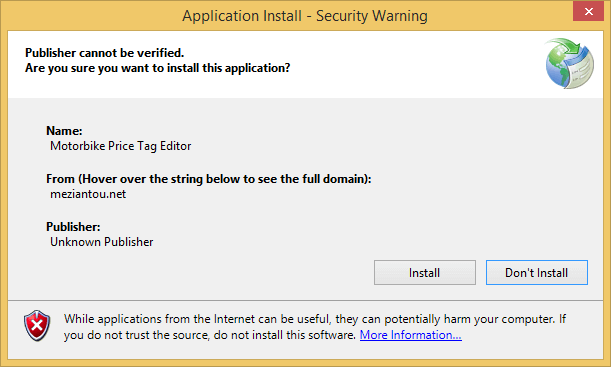Choose Don't Install to cancel installation
Screen dimensions: 611x367
pyautogui.click(x=537, y=272)
